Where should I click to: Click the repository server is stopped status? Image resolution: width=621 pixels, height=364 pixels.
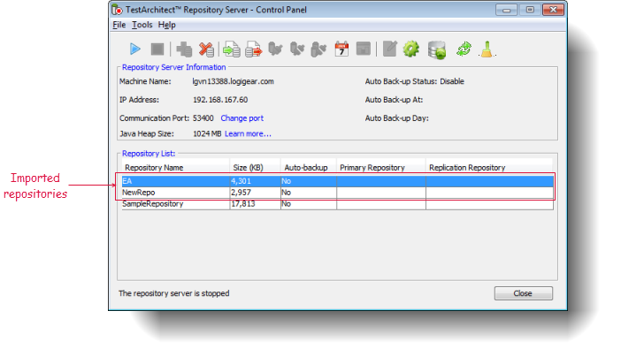[x=174, y=293]
